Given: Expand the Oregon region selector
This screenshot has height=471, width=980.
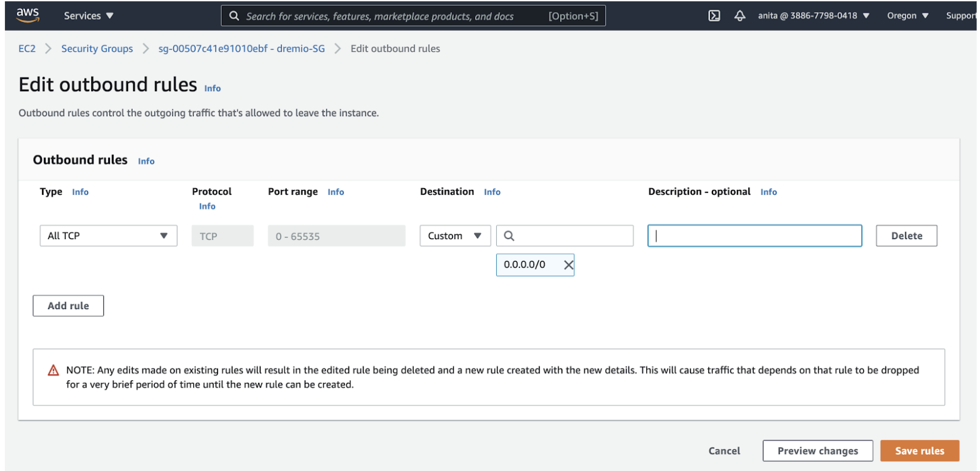Looking at the screenshot, I should [x=907, y=16].
